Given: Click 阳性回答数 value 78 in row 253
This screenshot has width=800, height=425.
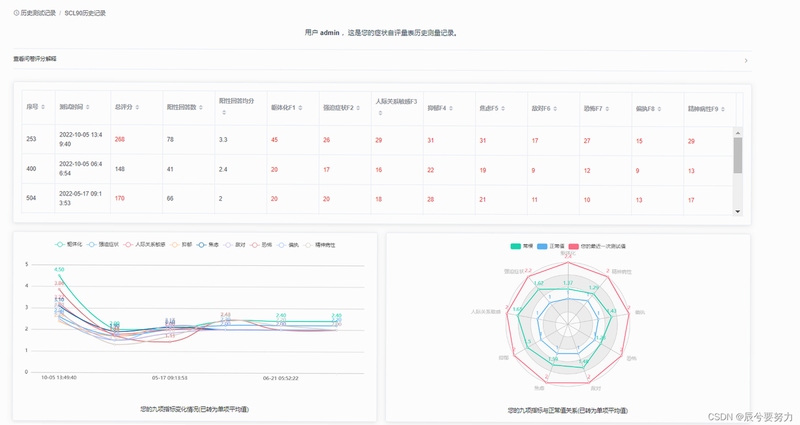Looking at the screenshot, I should click(x=170, y=139).
